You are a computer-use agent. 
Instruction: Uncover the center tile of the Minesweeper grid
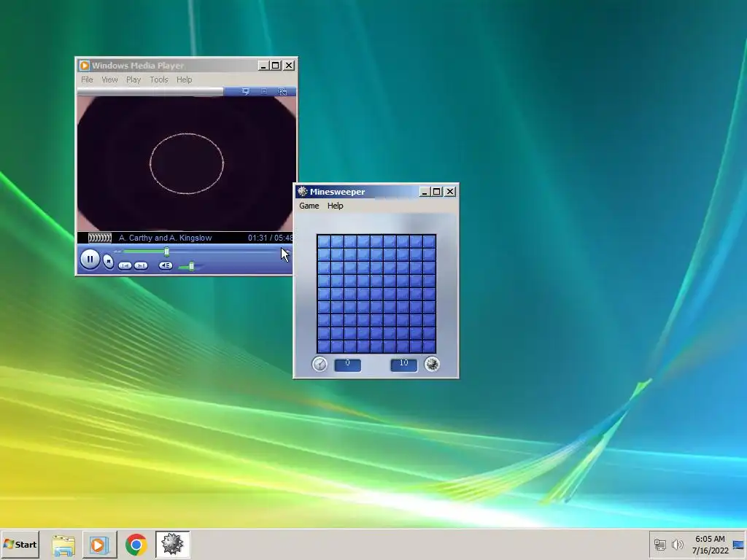pos(376,294)
